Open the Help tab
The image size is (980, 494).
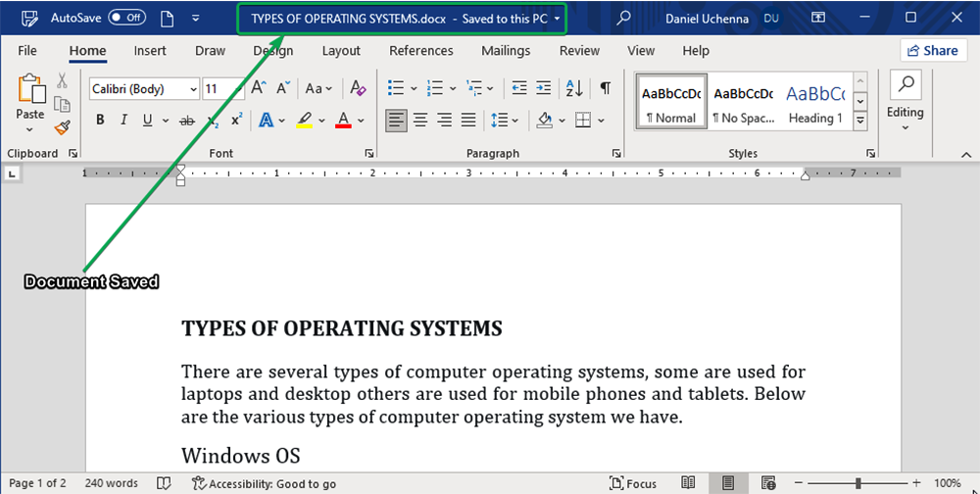coord(696,51)
